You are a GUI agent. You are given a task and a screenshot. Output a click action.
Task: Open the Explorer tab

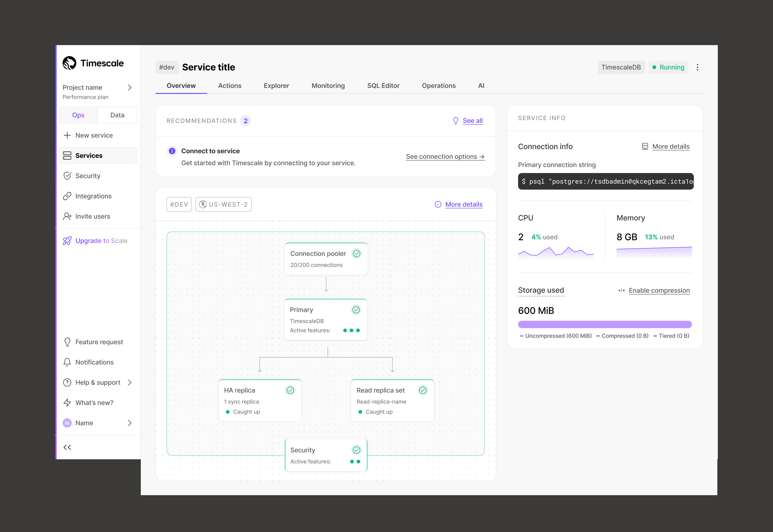tap(276, 86)
